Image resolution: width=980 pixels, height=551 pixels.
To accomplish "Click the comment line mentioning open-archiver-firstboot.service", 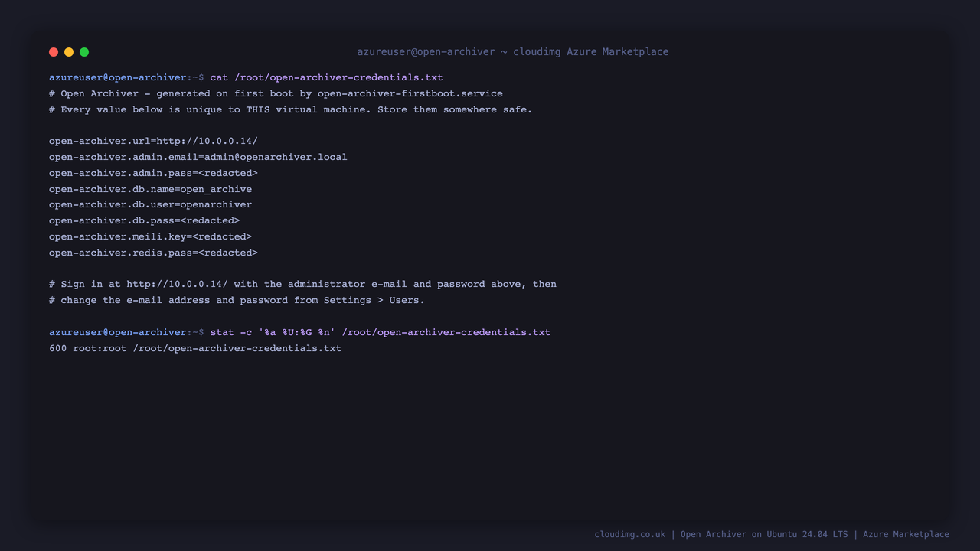I will [x=276, y=93].
